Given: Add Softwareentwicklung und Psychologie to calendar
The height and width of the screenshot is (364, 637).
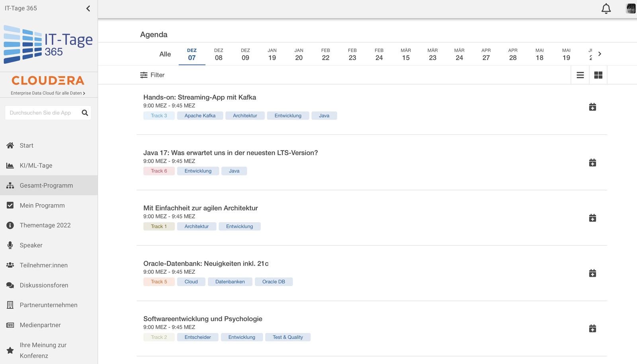Looking at the screenshot, I should pyautogui.click(x=592, y=328).
